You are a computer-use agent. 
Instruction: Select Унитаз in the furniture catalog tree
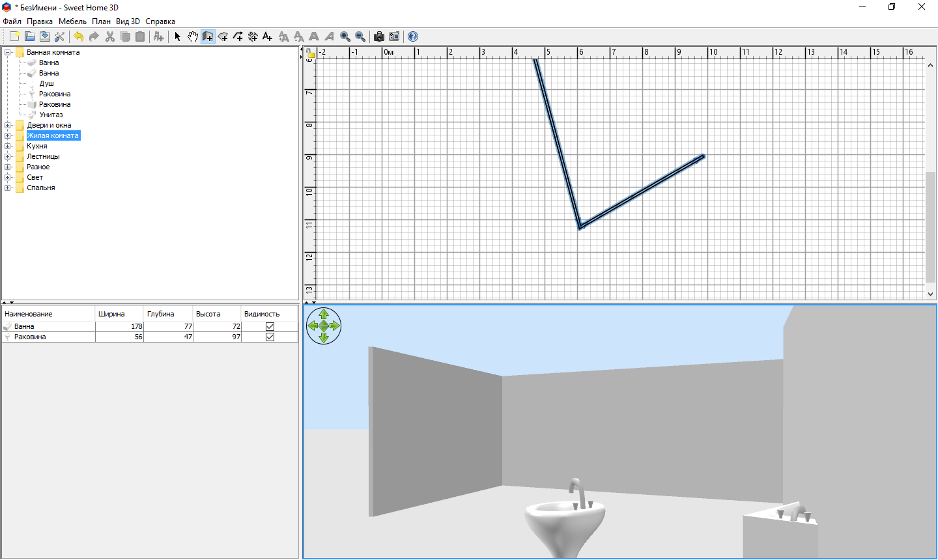coord(51,115)
